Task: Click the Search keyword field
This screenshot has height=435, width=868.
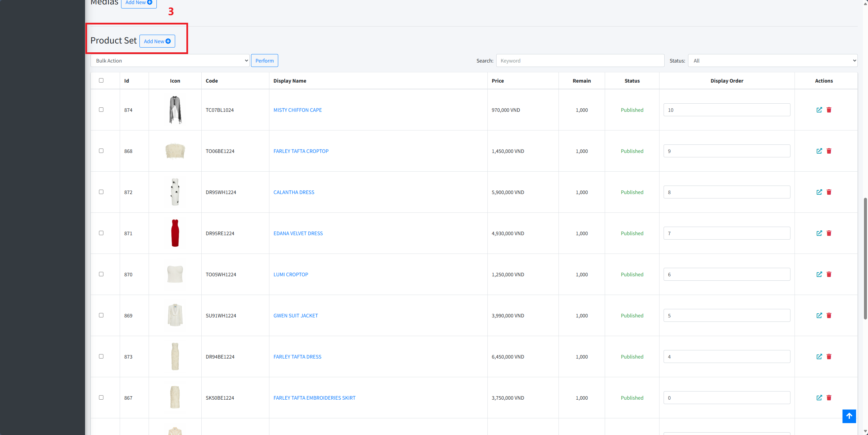Action: 580,60
